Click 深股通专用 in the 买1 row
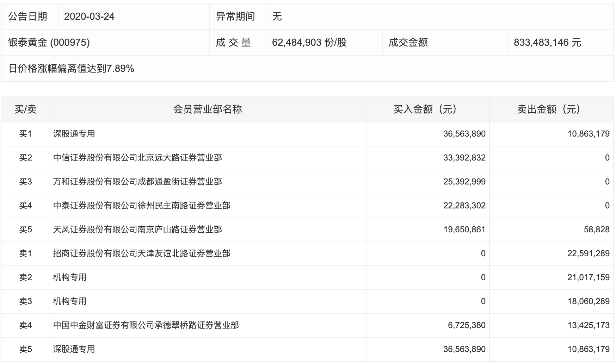Viewport: 616px width, 364px height. 74,134
